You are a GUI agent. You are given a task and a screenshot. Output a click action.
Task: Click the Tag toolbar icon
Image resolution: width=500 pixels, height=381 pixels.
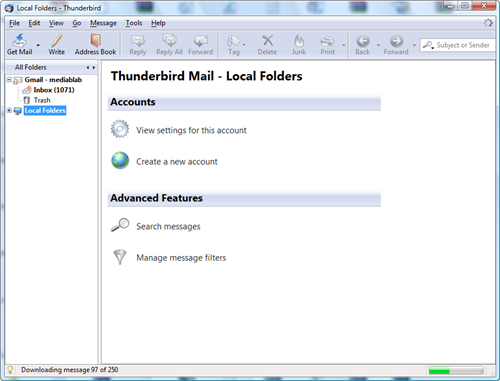coord(234,41)
